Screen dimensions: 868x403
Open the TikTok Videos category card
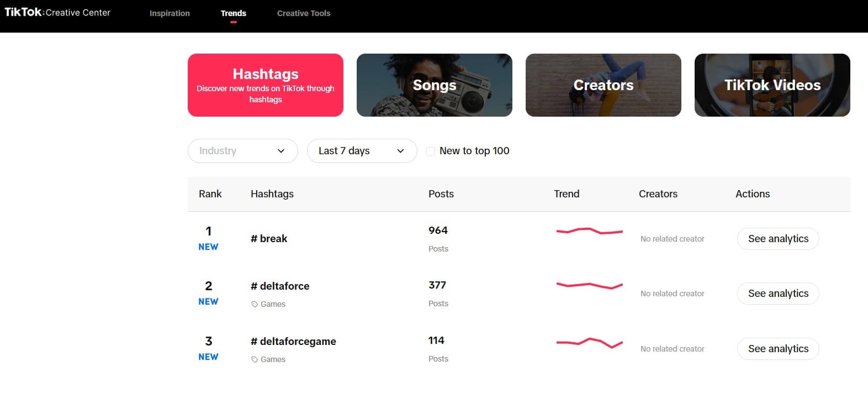click(x=772, y=85)
